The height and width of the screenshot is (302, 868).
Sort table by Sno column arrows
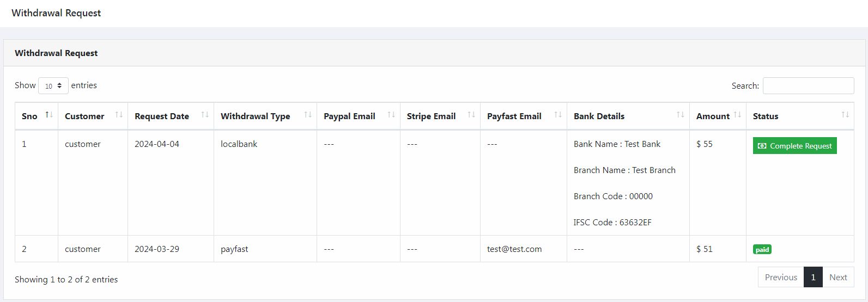49,115
